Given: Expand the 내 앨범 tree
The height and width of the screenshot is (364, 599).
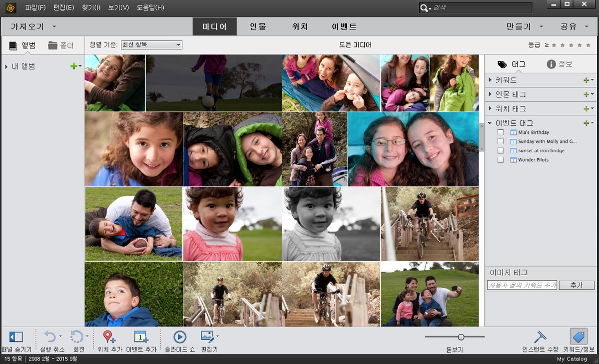Looking at the screenshot, I should coord(6,66).
